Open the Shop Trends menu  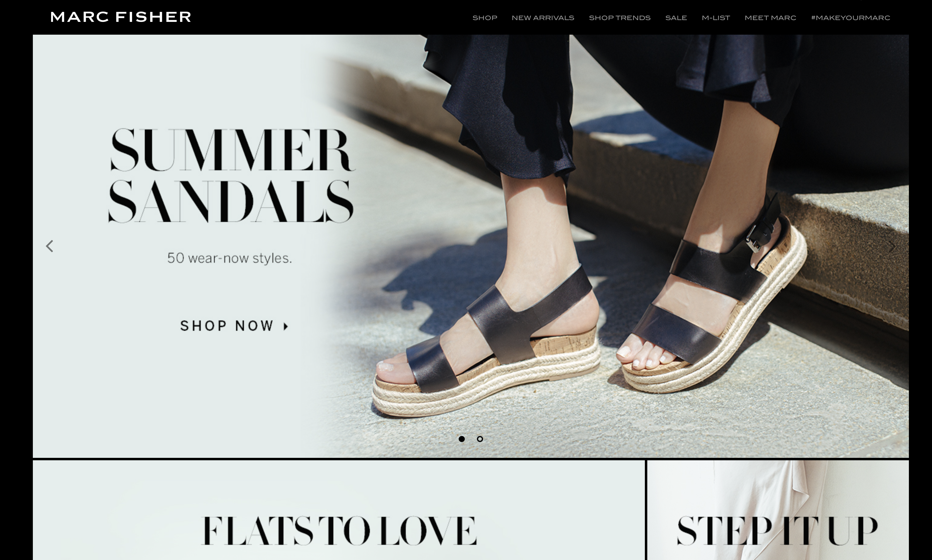619,18
